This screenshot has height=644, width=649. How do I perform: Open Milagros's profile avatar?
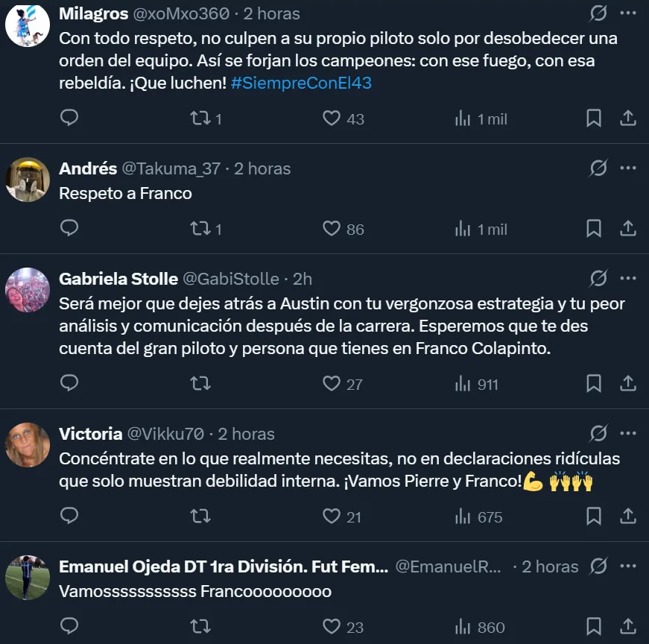pyautogui.click(x=28, y=24)
